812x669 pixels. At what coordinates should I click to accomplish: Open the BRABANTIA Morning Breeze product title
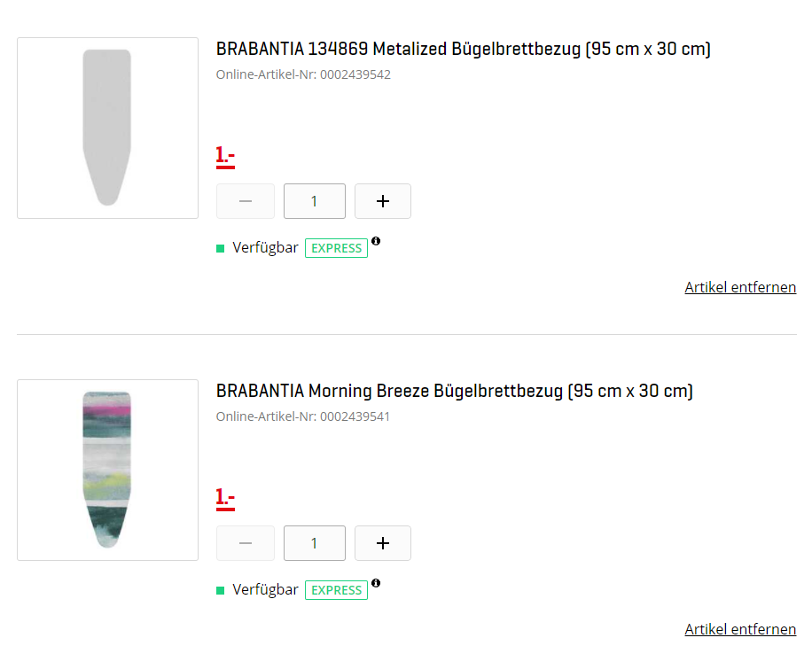tap(454, 391)
